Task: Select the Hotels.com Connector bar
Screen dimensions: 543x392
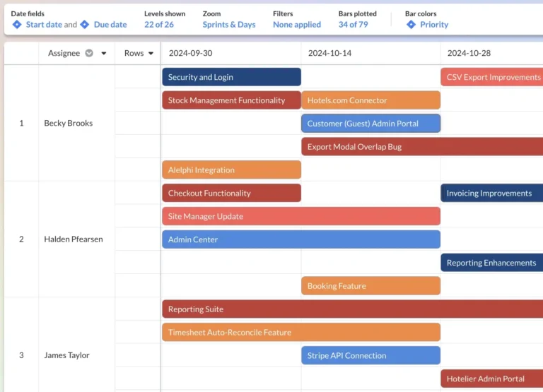Action: click(371, 100)
